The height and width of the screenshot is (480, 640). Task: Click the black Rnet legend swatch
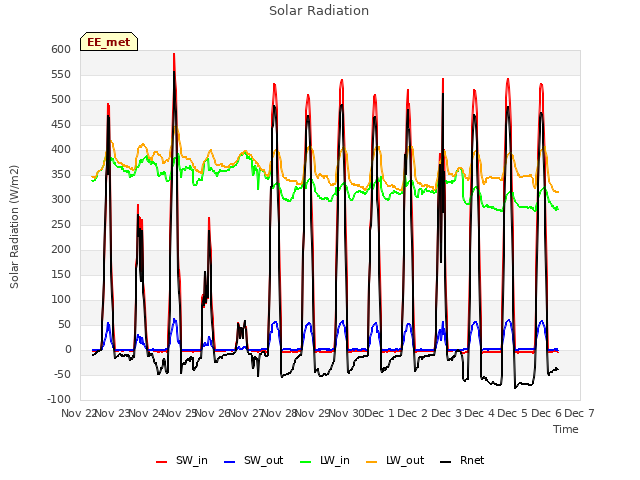446,462
